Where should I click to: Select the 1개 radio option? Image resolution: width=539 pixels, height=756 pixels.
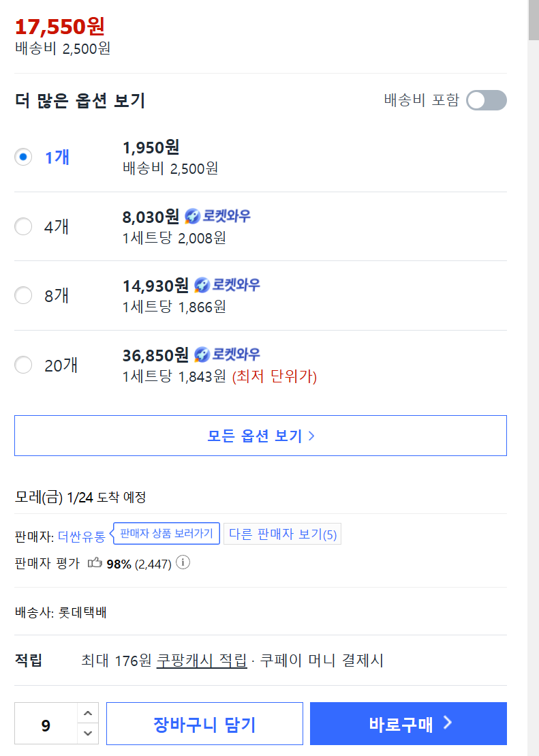23,157
